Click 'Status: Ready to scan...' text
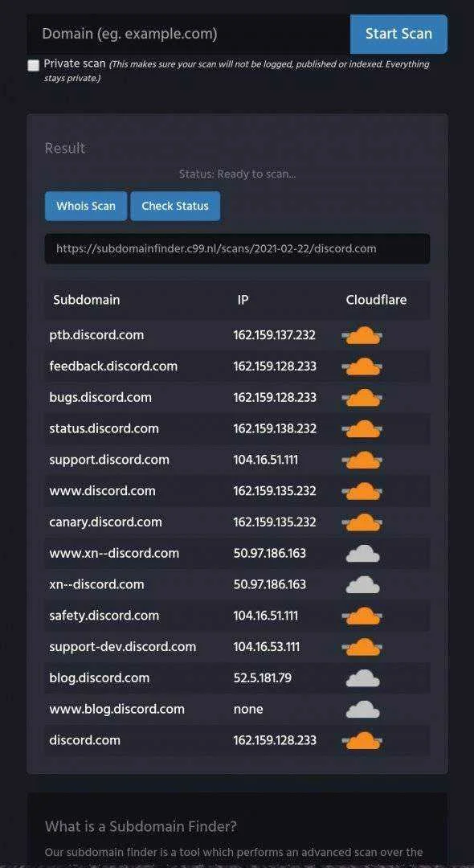 coord(237,174)
